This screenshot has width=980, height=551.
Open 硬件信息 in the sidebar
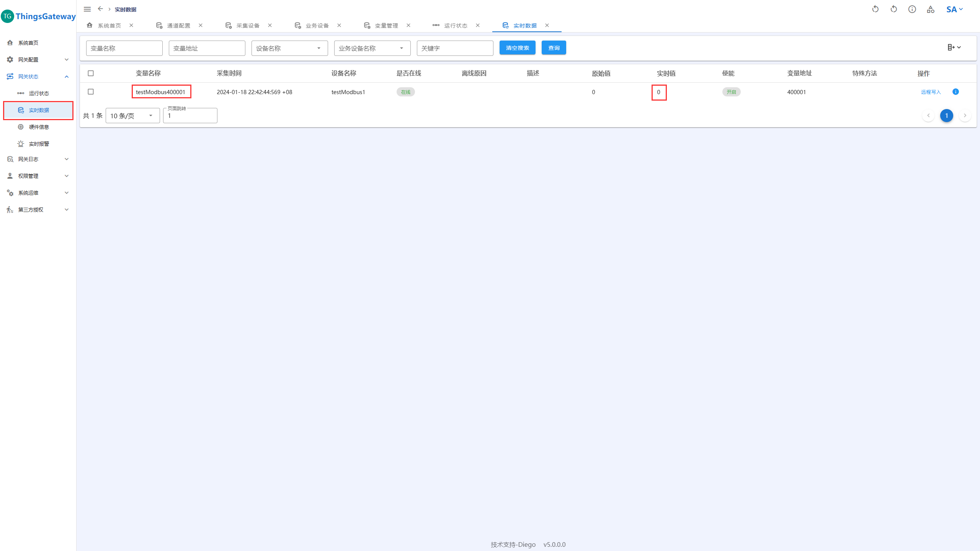[x=39, y=127]
